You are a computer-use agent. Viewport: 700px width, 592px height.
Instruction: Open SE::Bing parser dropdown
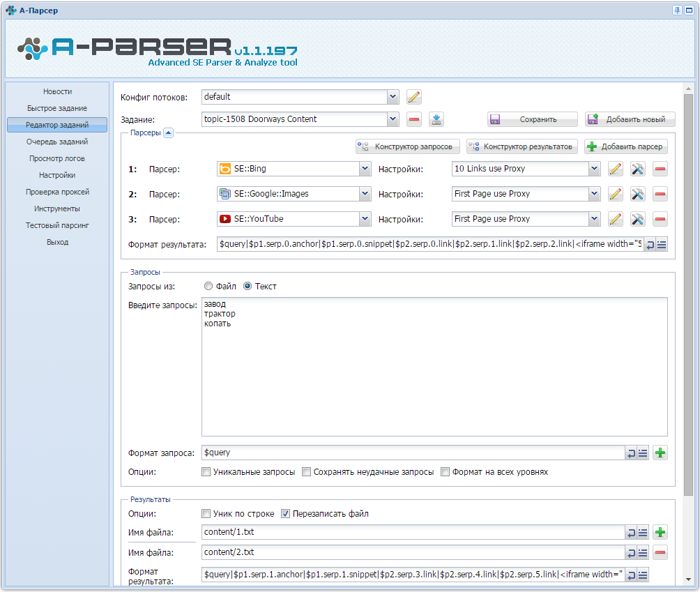click(365, 169)
